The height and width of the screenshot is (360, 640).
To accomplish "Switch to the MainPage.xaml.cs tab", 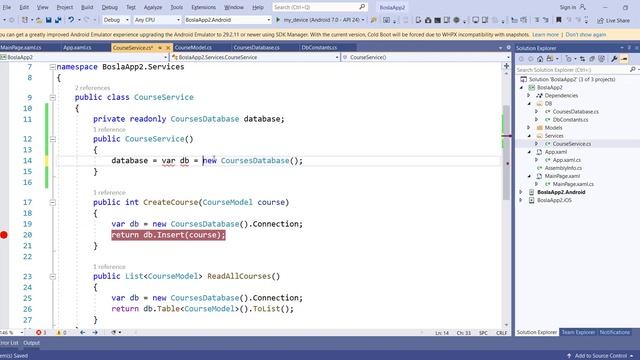I will (20, 48).
